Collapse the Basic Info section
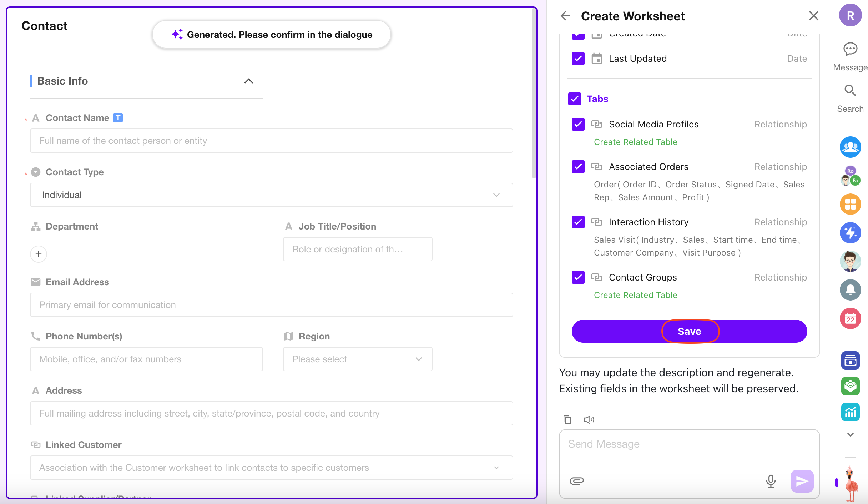The image size is (868, 504). (248, 81)
